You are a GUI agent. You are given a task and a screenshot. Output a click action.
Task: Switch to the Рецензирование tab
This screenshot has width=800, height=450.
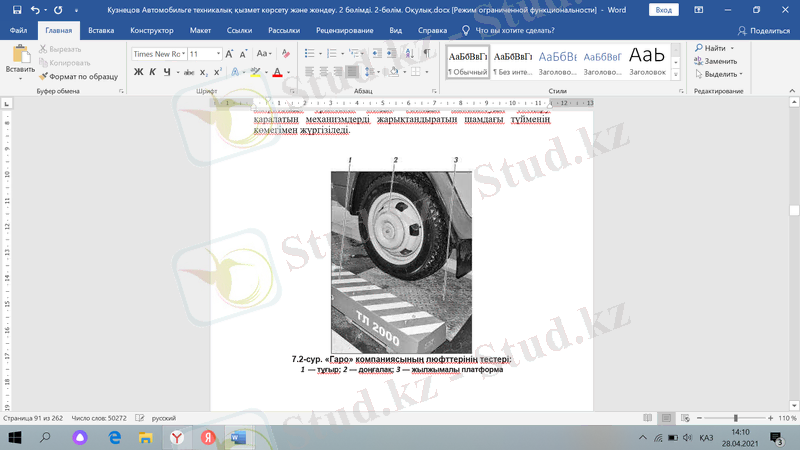pyautogui.click(x=344, y=31)
